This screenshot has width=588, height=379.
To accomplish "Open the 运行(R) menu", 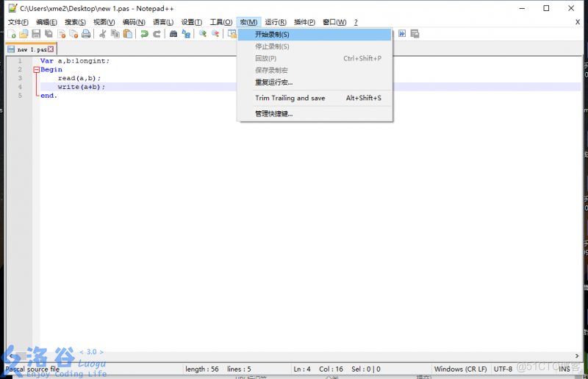I will pyautogui.click(x=276, y=22).
